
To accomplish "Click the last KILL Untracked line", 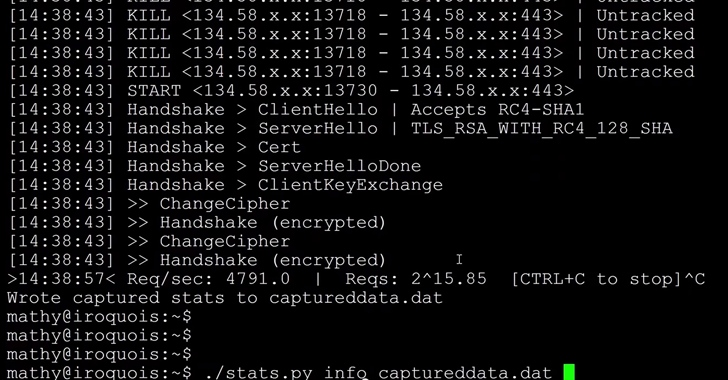I will point(352,72).
